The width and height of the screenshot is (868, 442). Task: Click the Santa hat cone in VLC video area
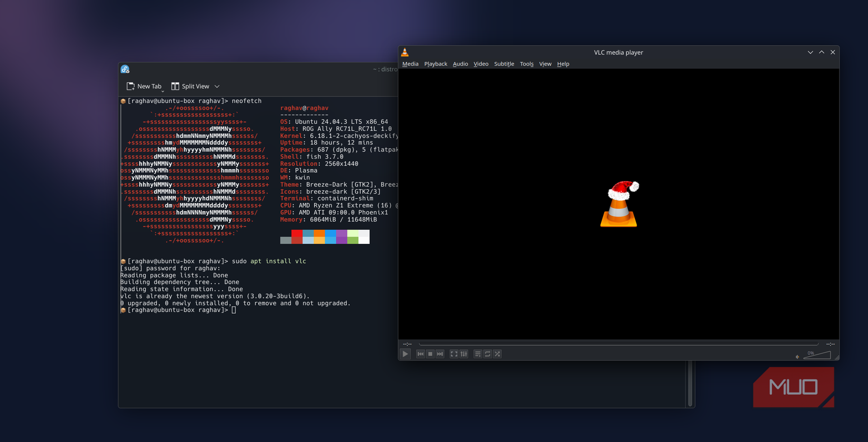619,204
